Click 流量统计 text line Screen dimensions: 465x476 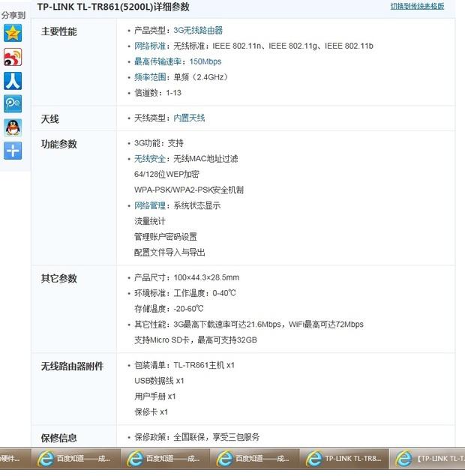150,221
